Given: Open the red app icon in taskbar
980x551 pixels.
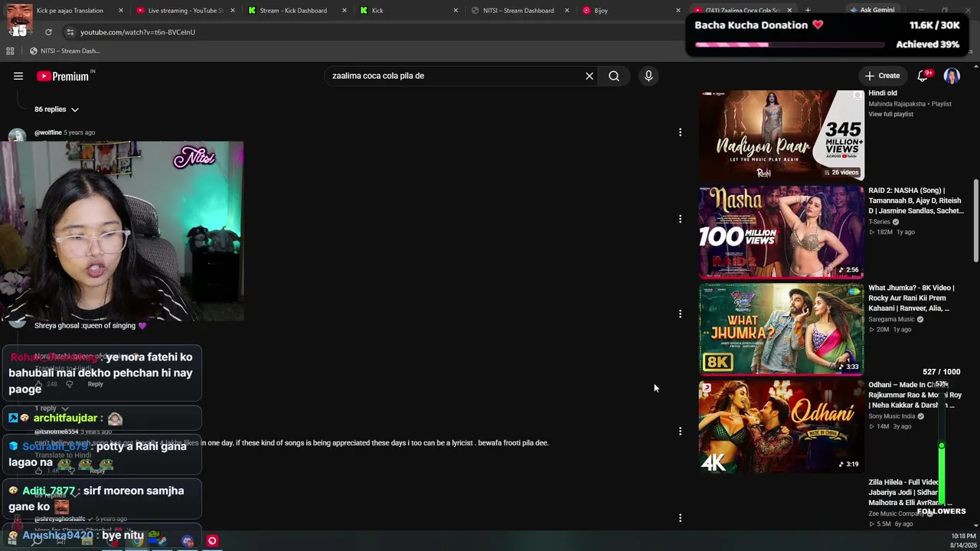Looking at the screenshot, I should [x=212, y=541].
